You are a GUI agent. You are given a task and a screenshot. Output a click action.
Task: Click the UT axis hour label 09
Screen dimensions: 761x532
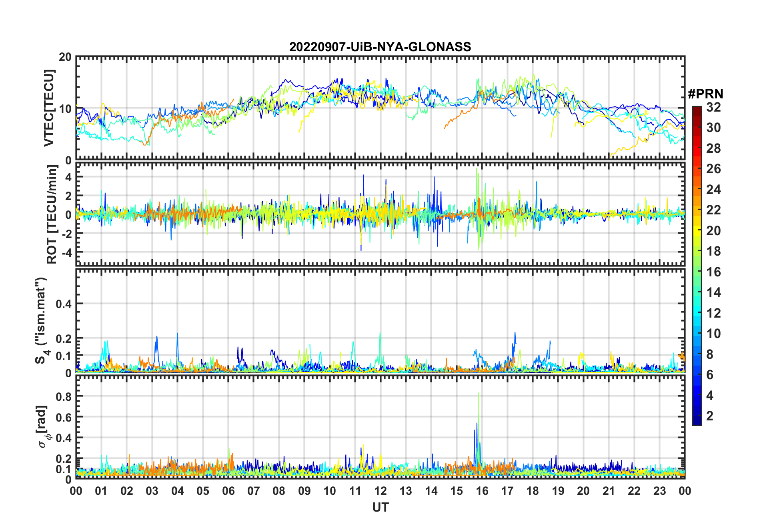(x=304, y=491)
